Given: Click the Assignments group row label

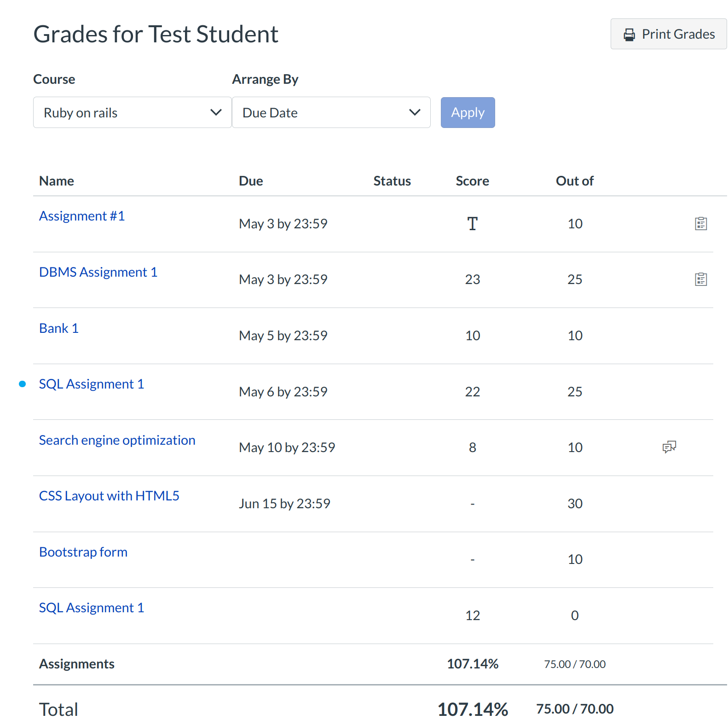Looking at the screenshot, I should [76, 664].
